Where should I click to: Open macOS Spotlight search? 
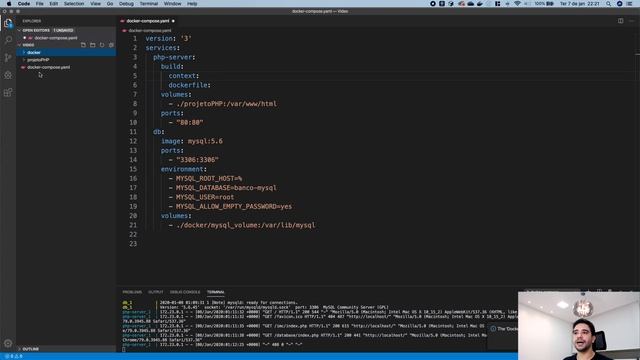(609, 4)
